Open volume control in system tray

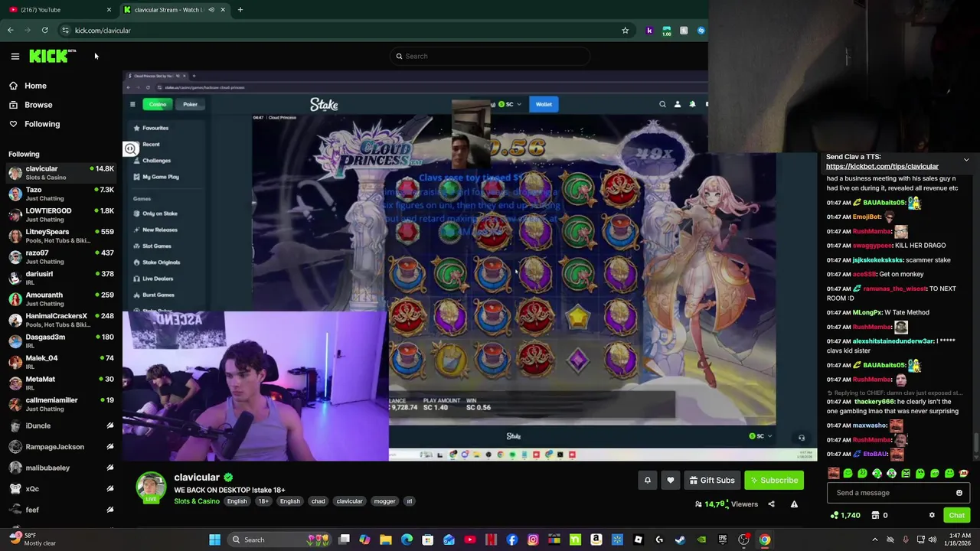pos(933,540)
